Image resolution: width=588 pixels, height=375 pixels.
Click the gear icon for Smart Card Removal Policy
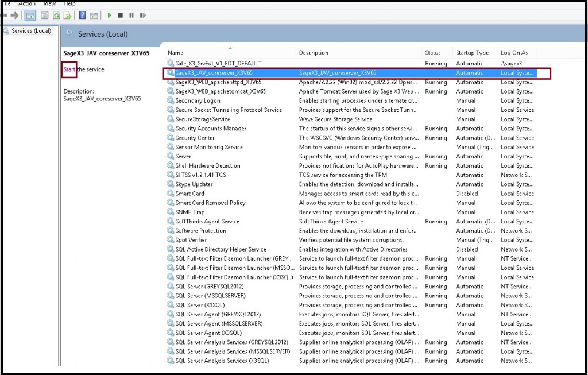[171, 203]
